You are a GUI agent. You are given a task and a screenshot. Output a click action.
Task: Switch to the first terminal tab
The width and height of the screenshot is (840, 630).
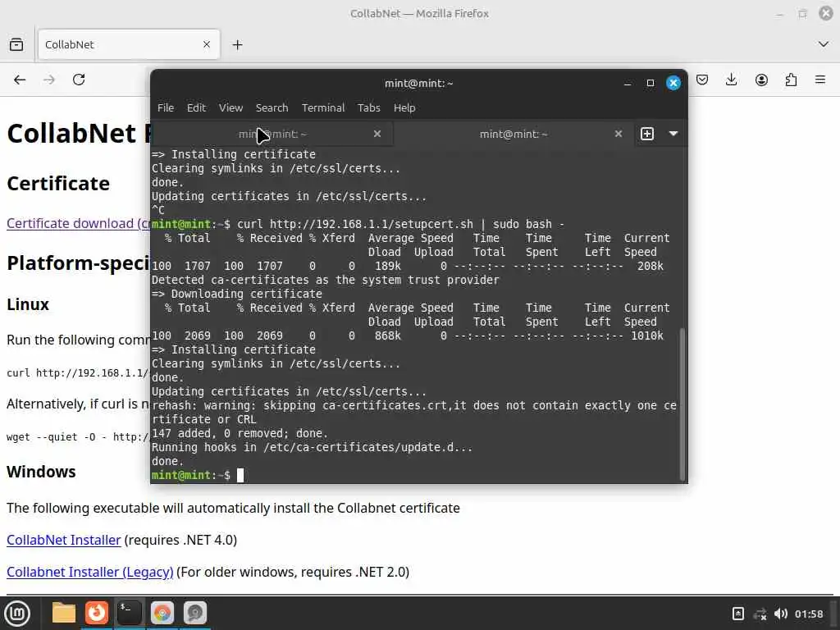[x=272, y=134]
